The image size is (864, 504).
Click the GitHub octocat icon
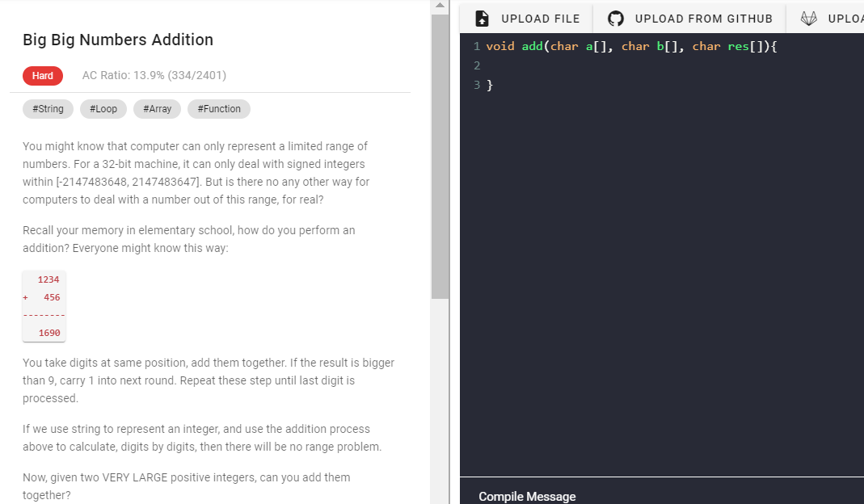click(x=615, y=18)
